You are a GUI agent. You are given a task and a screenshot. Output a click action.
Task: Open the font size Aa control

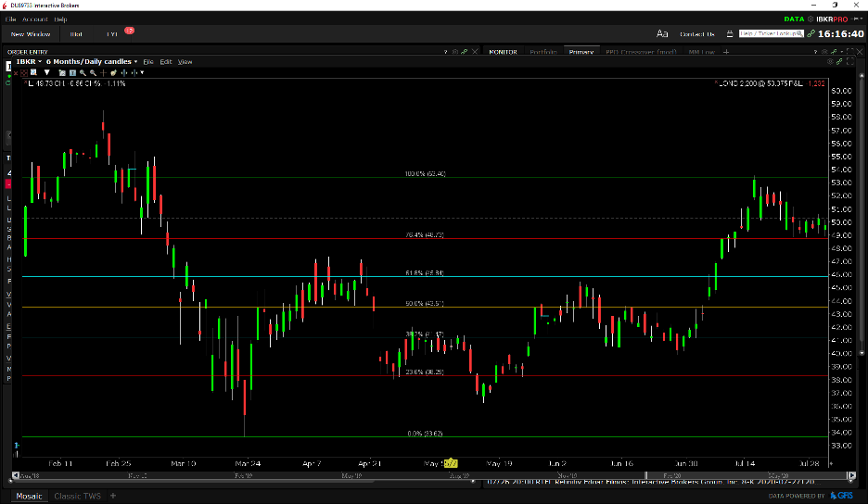(662, 33)
